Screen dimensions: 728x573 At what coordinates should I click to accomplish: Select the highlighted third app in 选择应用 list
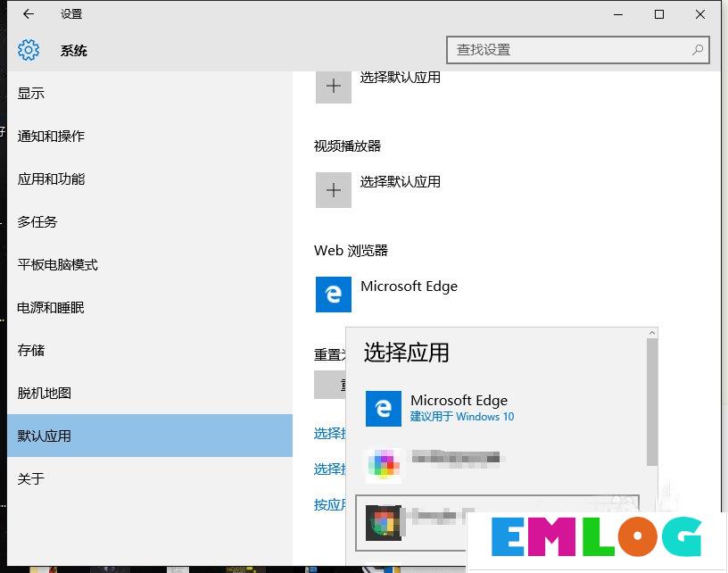(x=498, y=523)
